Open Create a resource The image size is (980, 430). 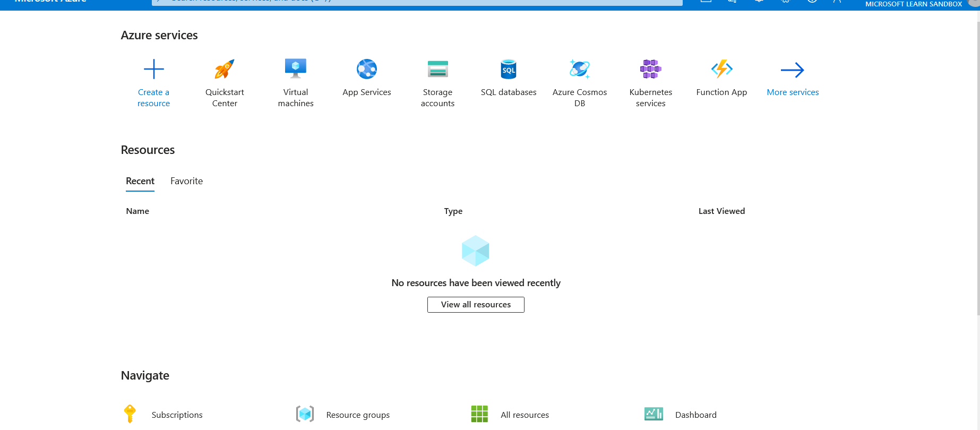point(153,83)
